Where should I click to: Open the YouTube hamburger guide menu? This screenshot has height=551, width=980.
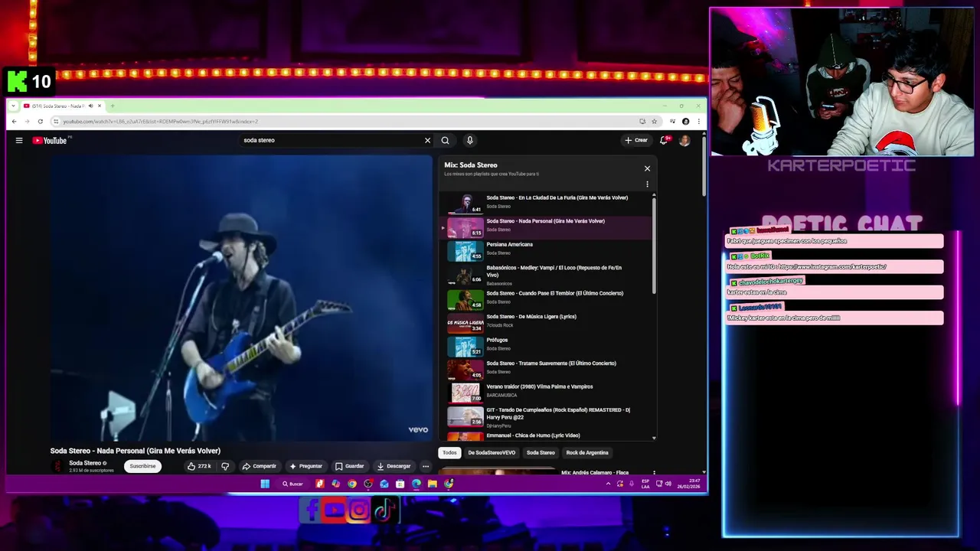19,140
